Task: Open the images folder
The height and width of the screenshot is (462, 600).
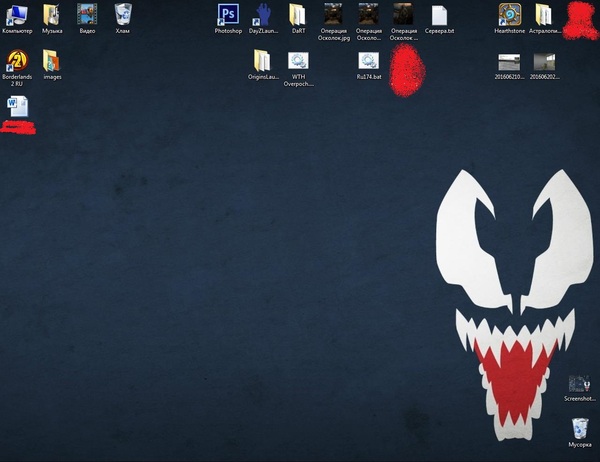Action: point(51,60)
